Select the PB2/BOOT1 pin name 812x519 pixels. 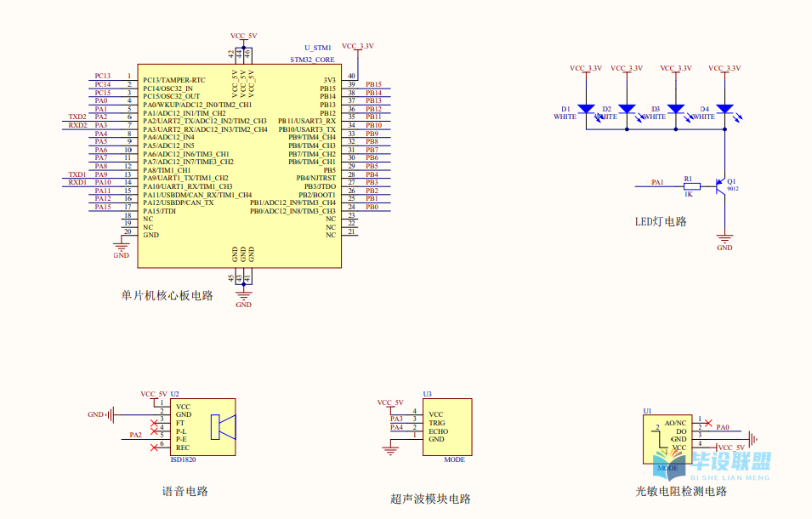click(317, 195)
